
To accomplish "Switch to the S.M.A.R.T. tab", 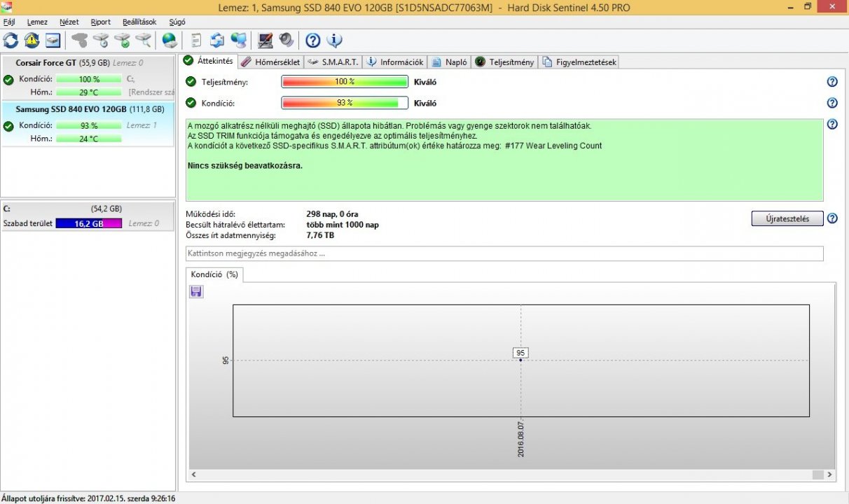I will tap(333, 62).
